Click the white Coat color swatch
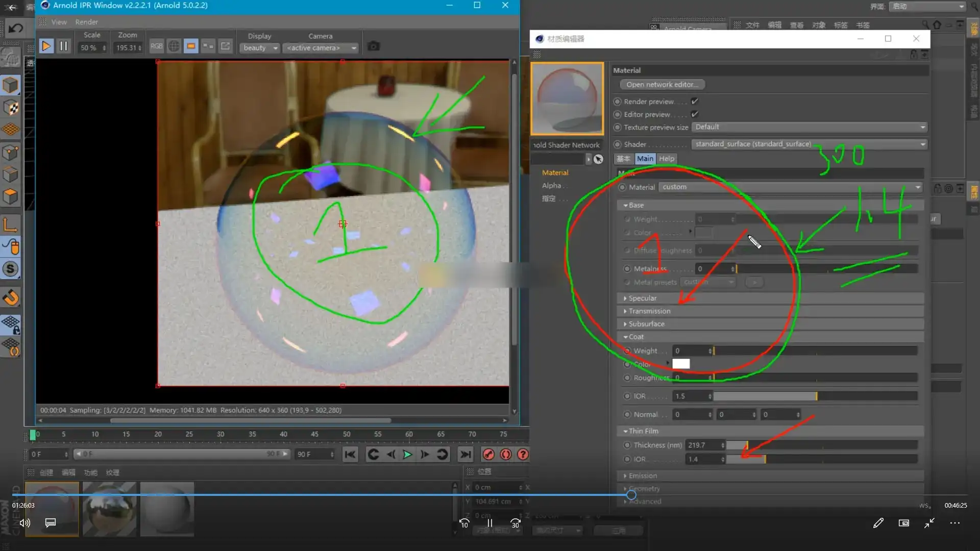This screenshot has height=551, width=980. [x=681, y=364]
